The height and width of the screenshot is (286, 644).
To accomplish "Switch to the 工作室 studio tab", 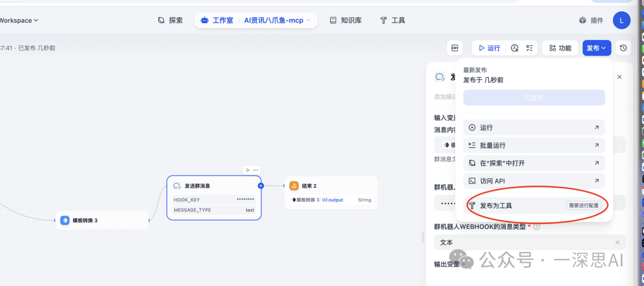I will (x=217, y=20).
